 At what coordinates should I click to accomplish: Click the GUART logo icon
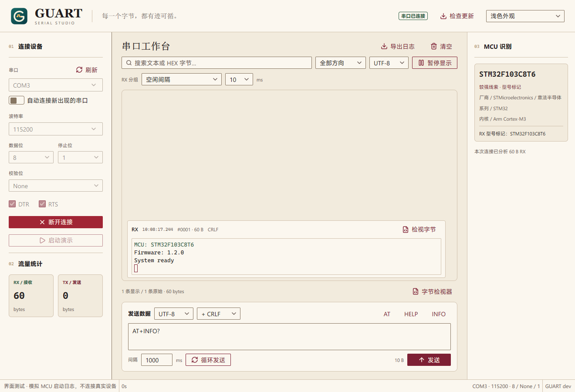pos(19,16)
